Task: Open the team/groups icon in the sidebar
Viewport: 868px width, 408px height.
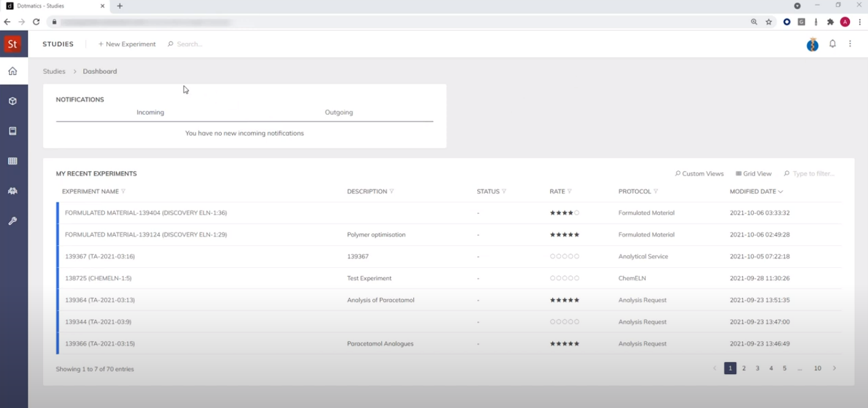Action: click(x=13, y=191)
